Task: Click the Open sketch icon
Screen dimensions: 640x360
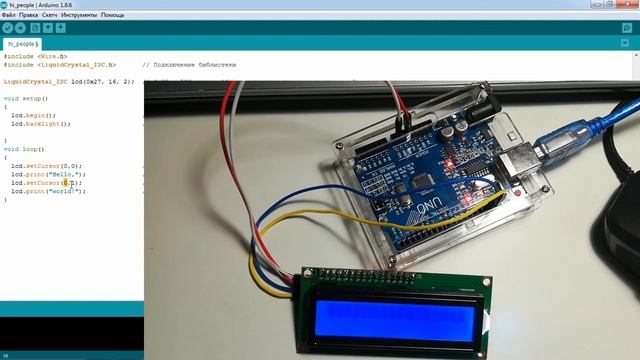Action: tap(48, 28)
